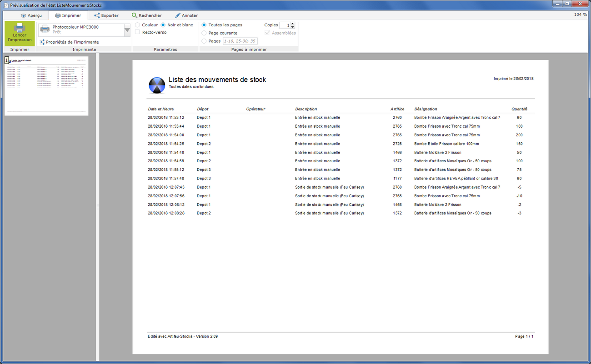Click the Lancer l'impression printer button
The height and width of the screenshot is (364, 591).
(x=20, y=33)
